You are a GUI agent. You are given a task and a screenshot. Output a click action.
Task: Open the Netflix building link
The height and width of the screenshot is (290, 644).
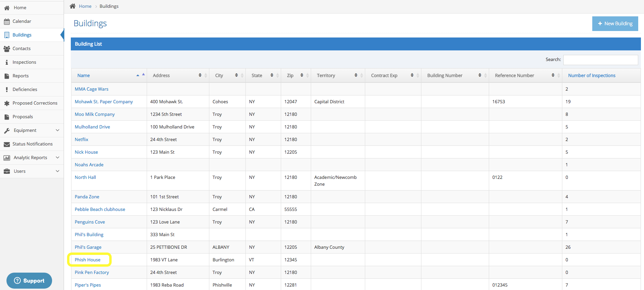81,139
